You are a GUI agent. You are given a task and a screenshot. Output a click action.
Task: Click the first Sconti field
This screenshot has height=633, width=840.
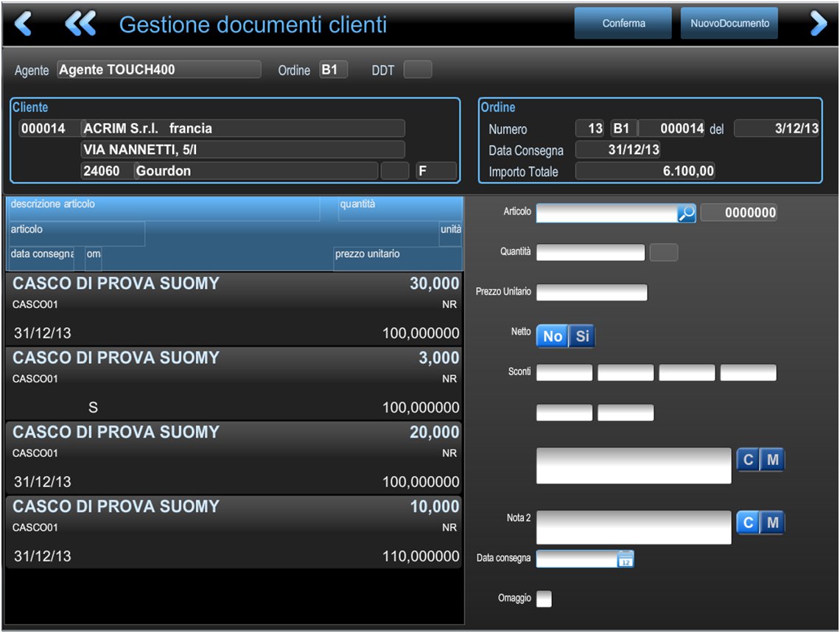pos(564,373)
